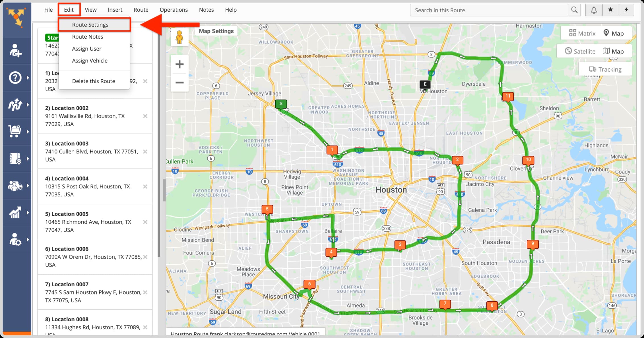The width and height of the screenshot is (644, 338).
Task: Click the zoom in button
Action: pyautogui.click(x=180, y=64)
